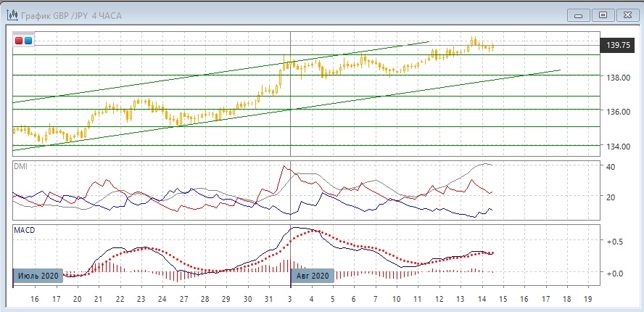This screenshot has height=312, width=644.
Task: Click the date 14 on the time axis
Action: [x=482, y=298]
